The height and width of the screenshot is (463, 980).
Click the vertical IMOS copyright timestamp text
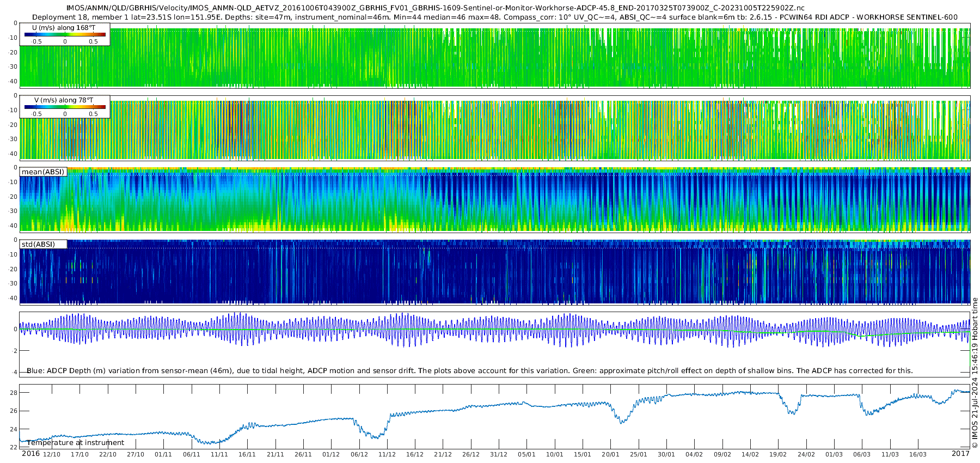(975, 373)
